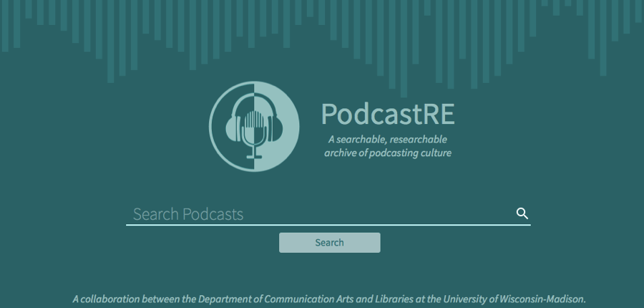
Task: Click the magnifying glass search icon
Action: pyautogui.click(x=522, y=213)
